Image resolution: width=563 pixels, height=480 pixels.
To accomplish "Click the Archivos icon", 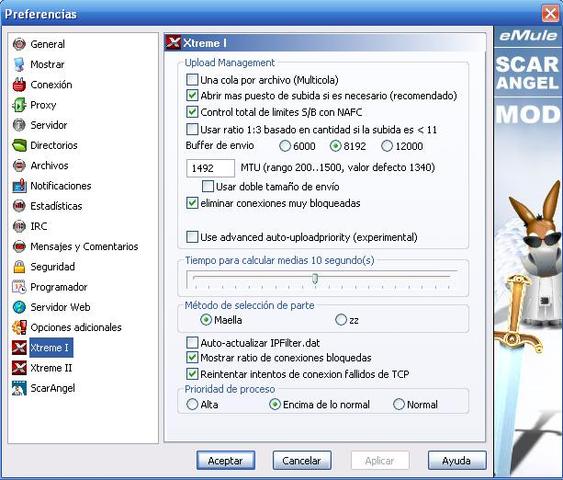I will point(19,166).
